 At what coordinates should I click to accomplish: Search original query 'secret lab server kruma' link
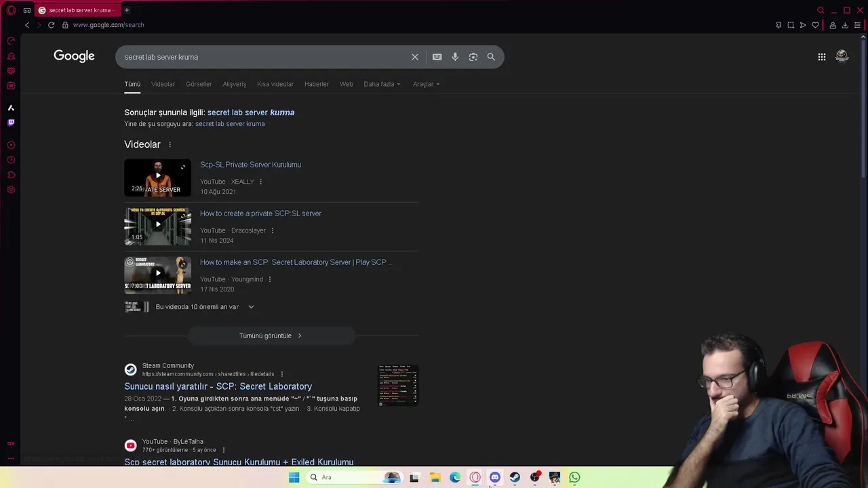point(230,124)
